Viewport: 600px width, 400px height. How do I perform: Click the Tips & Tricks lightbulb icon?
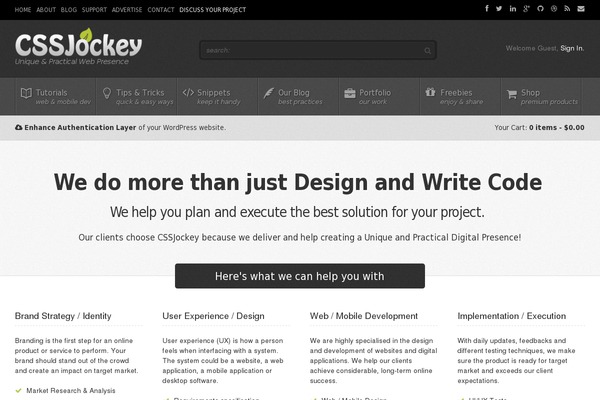tap(107, 93)
